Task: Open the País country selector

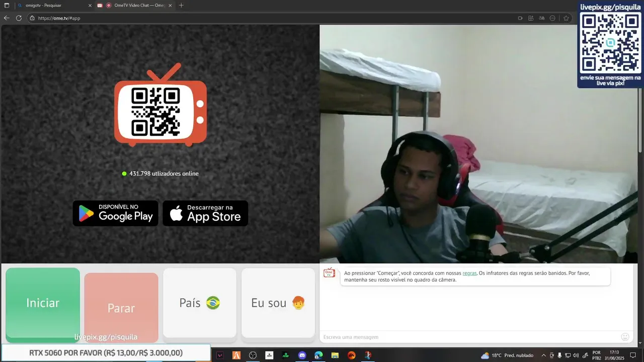Action: 200,303
